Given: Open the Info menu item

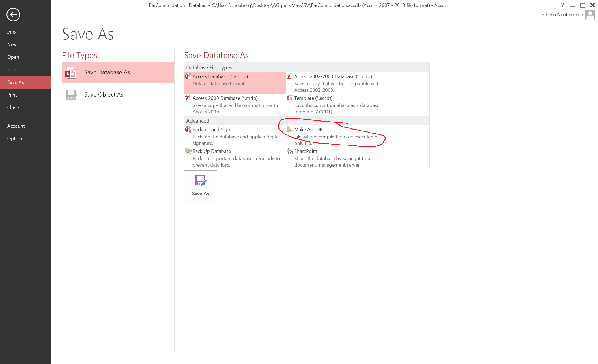Looking at the screenshot, I should (x=11, y=32).
